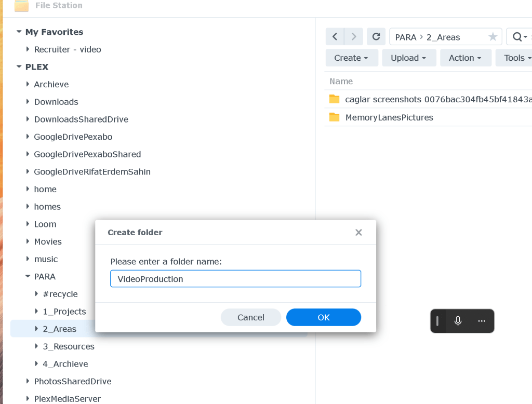Select the Loom folder in tree
The height and width of the screenshot is (404, 532).
tap(45, 224)
